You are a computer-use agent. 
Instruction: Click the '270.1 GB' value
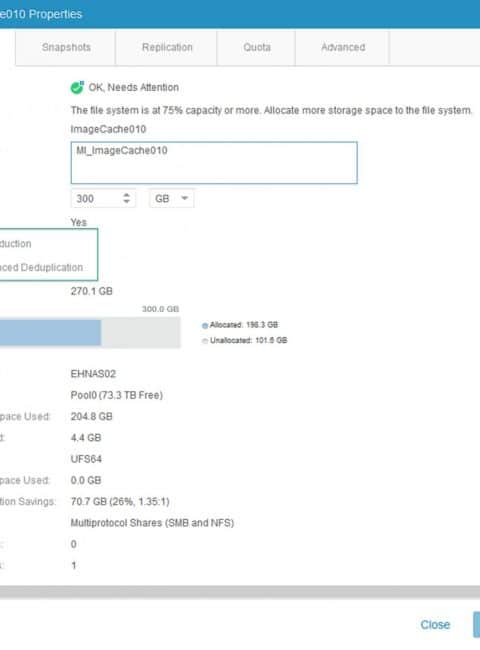92,291
